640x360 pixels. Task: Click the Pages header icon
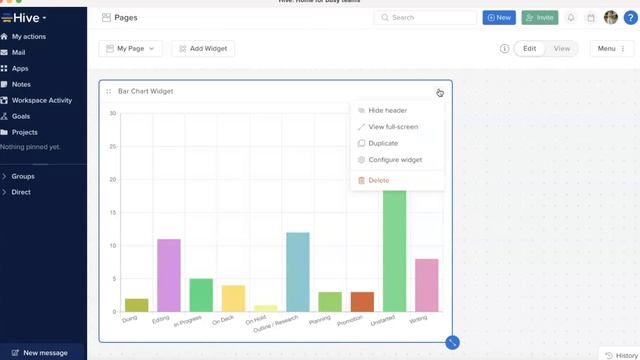click(106, 18)
